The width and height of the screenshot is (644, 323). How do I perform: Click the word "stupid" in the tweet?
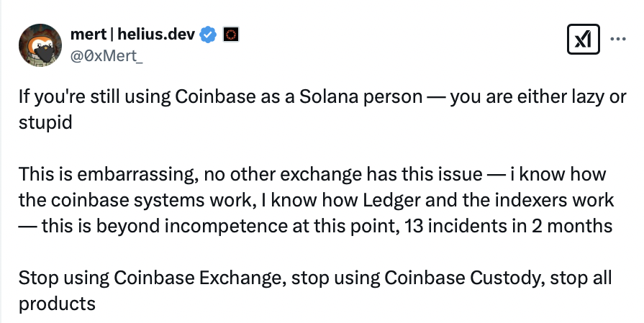(45, 122)
